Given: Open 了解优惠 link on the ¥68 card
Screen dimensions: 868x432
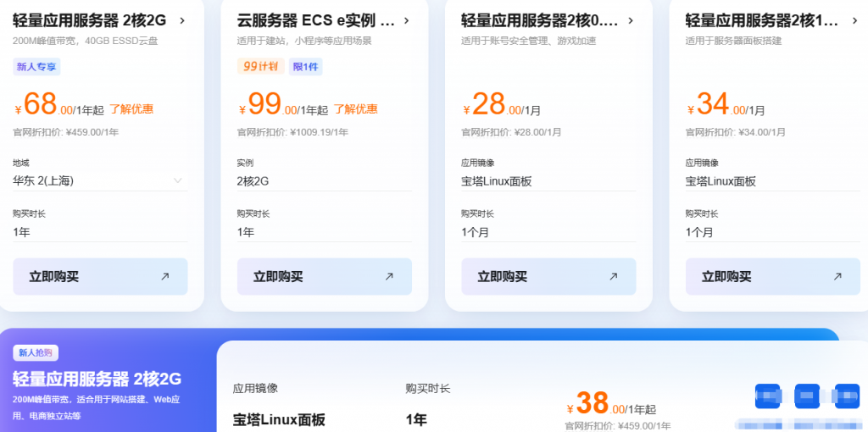Looking at the screenshot, I should [x=131, y=109].
